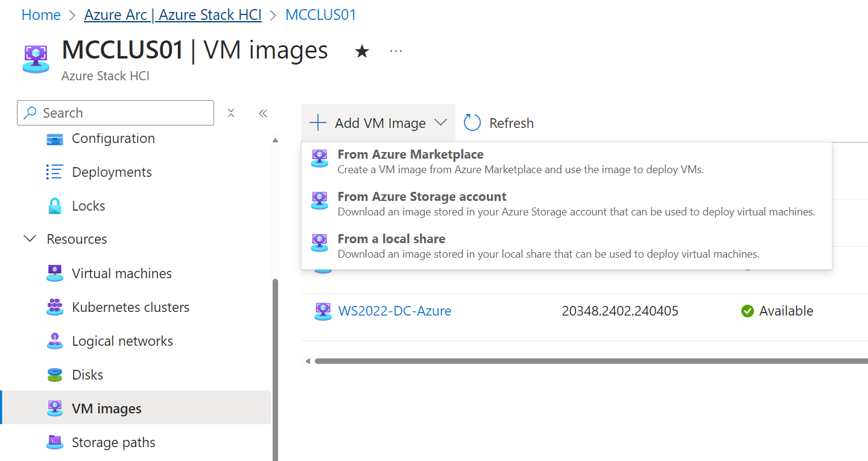The image size is (868, 461).
Task: Choose From Azure Marketplace in the menu
Action: click(410, 154)
